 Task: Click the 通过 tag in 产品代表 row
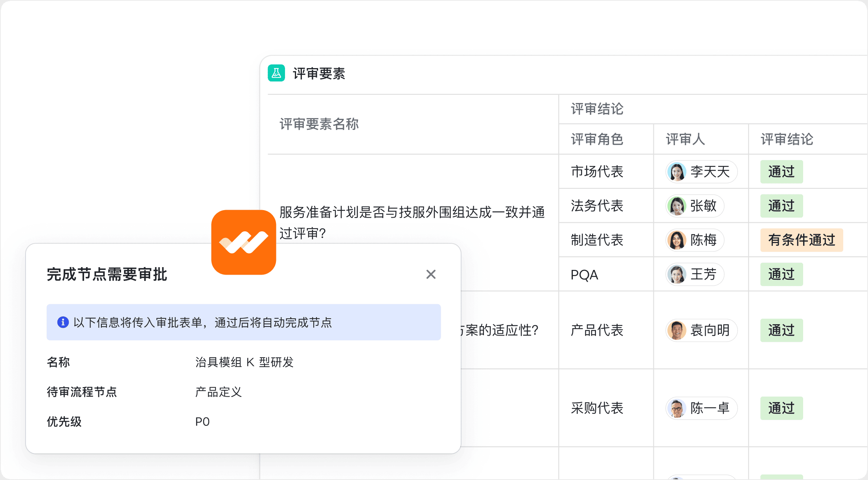pyautogui.click(x=782, y=330)
